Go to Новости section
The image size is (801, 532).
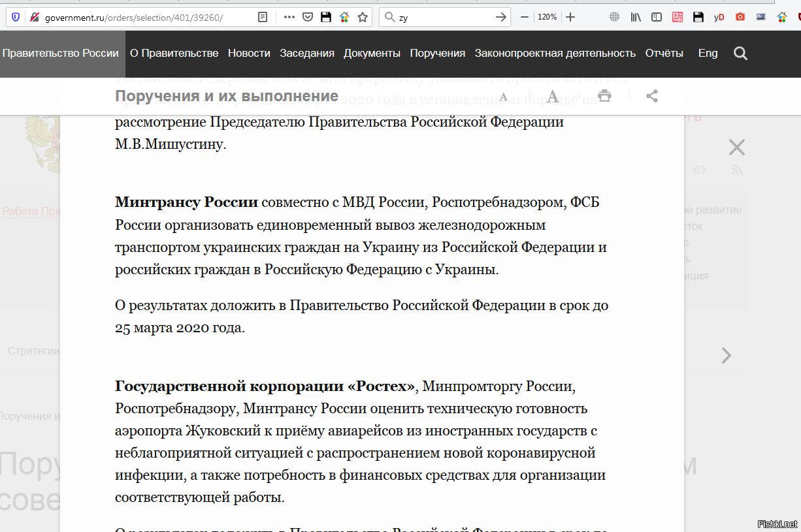249,54
